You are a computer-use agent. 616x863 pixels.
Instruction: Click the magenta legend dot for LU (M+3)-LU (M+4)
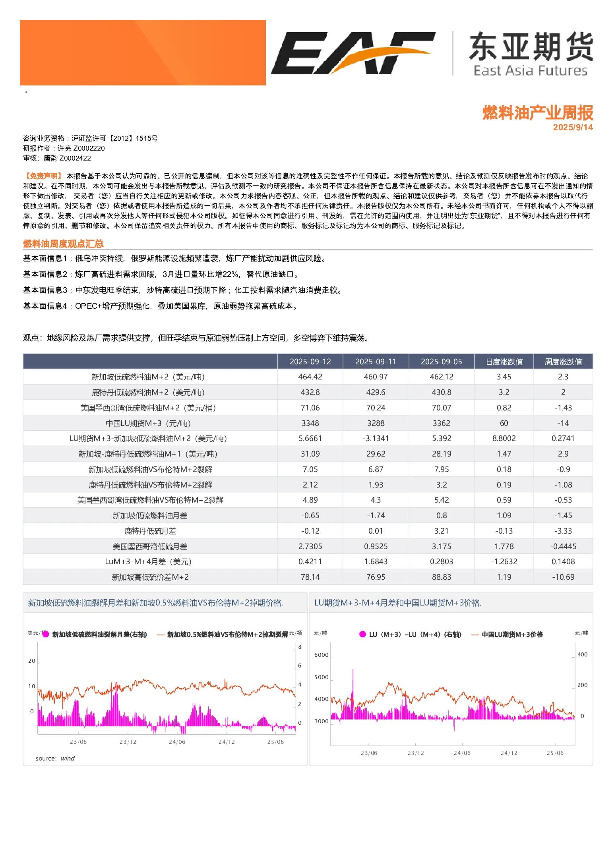point(362,634)
